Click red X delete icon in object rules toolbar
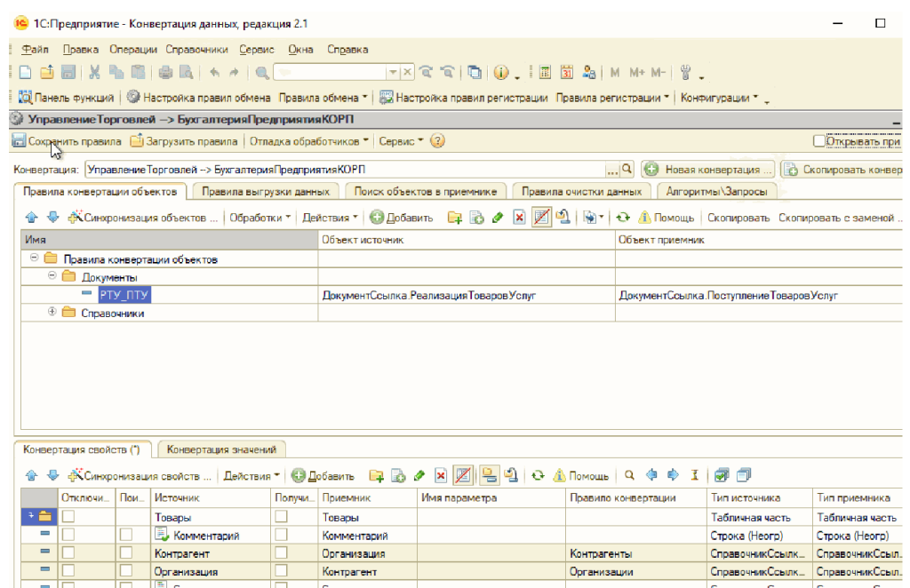The height and width of the screenshot is (588, 910). pos(519,218)
